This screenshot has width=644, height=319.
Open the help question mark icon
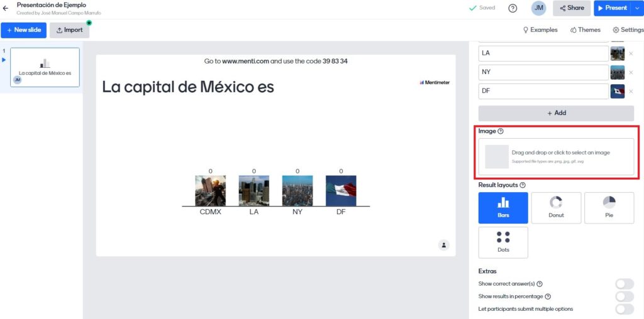[x=513, y=8]
